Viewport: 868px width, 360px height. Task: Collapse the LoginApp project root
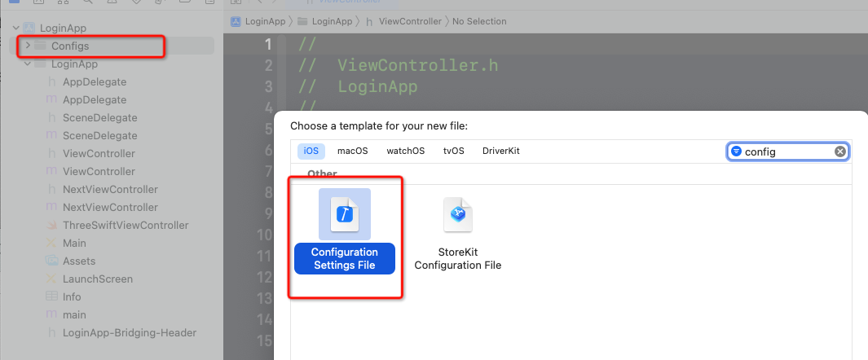click(16, 29)
